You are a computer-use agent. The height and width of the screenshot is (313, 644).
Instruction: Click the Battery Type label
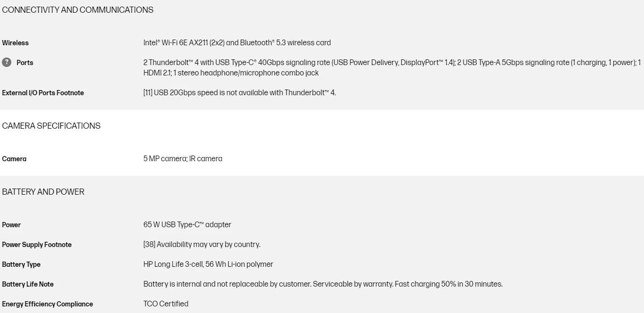pyautogui.click(x=21, y=264)
